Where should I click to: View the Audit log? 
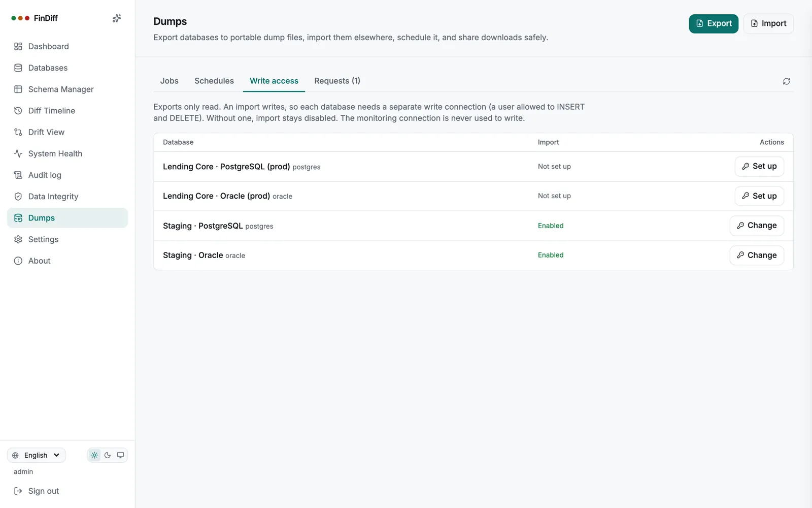[x=67, y=175]
